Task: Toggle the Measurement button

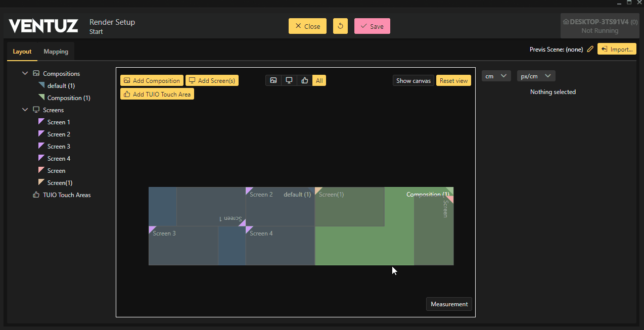Action: [x=449, y=304]
